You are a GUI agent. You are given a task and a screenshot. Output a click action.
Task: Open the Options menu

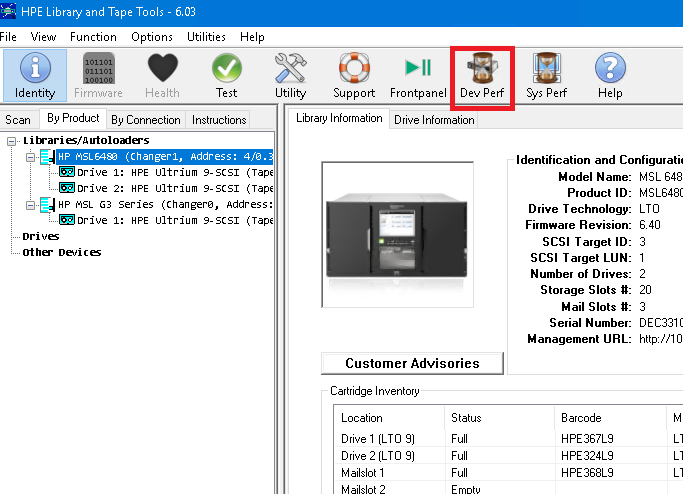(x=152, y=37)
